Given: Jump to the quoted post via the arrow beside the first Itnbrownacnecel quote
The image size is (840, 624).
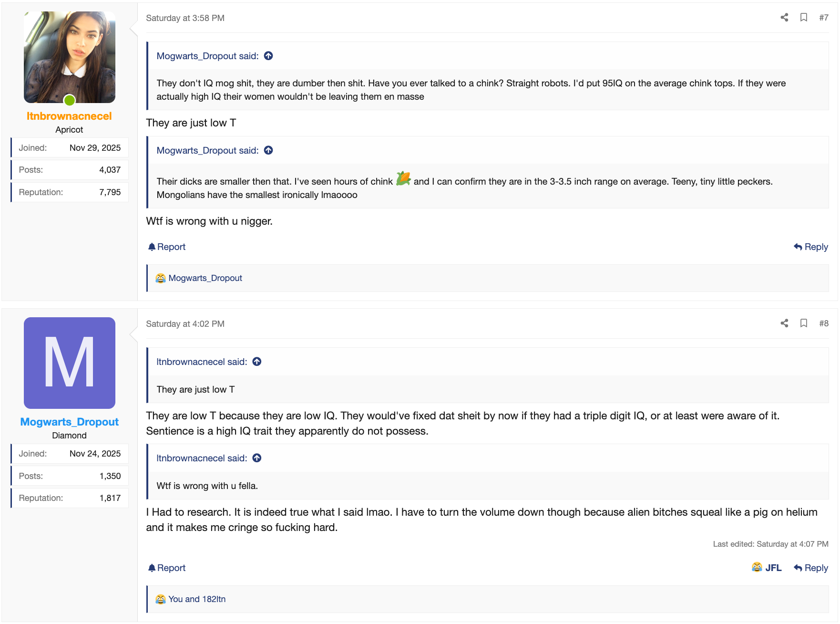Looking at the screenshot, I should pyautogui.click(x=257, y=362).
